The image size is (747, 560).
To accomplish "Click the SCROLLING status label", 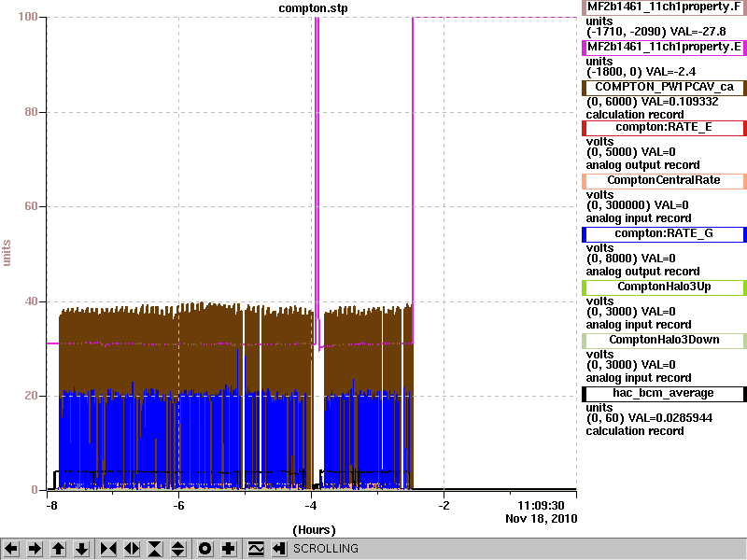I will [325, 549].
